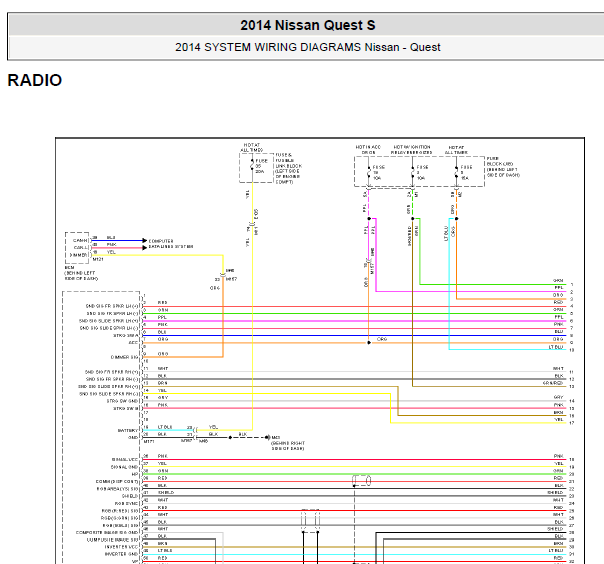The height and width of the screenshot is (564, 604).
Task: Click the 'SIGNAL VCC' pin label
Action: 125,460
